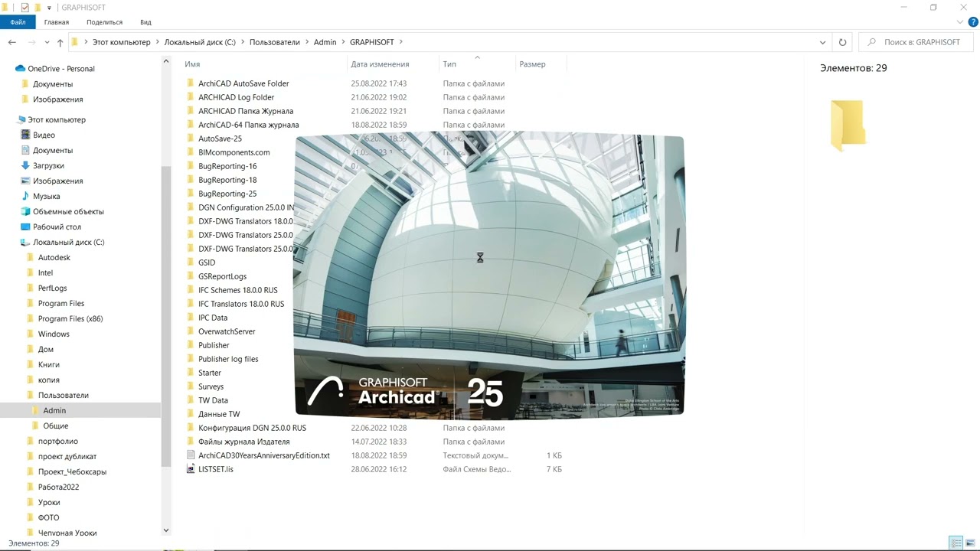Click the Рабочий стол icon in sidebar
The height and width of the screenshot is (551, 980).
(x=25, y=227)
